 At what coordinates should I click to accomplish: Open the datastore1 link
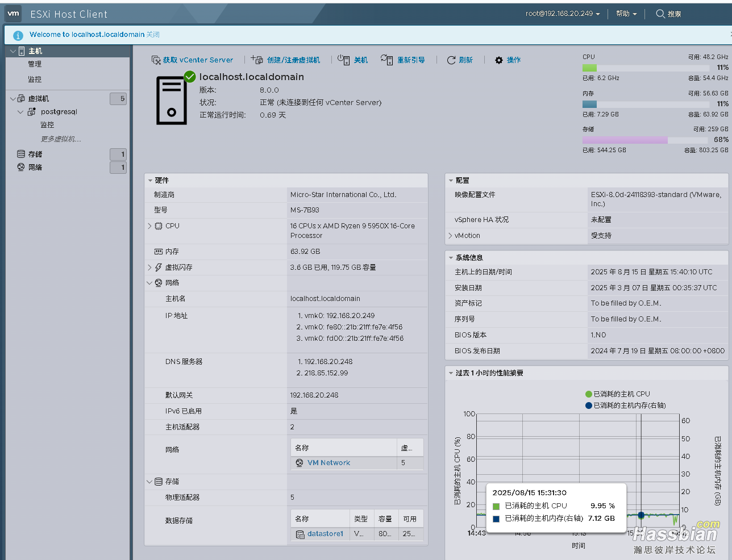325,534
